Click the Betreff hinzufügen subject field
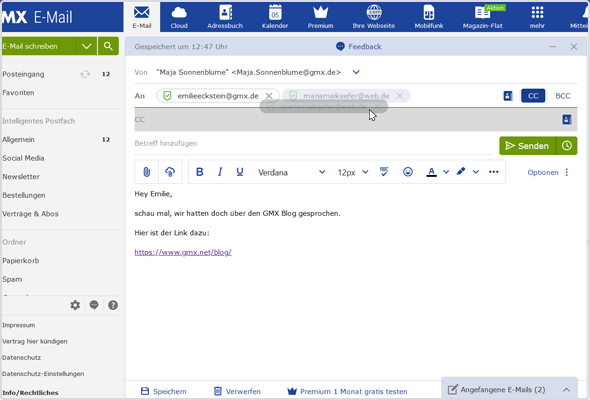Image resolution: width=590 pixels, height=400 pixels. point(313,143)
